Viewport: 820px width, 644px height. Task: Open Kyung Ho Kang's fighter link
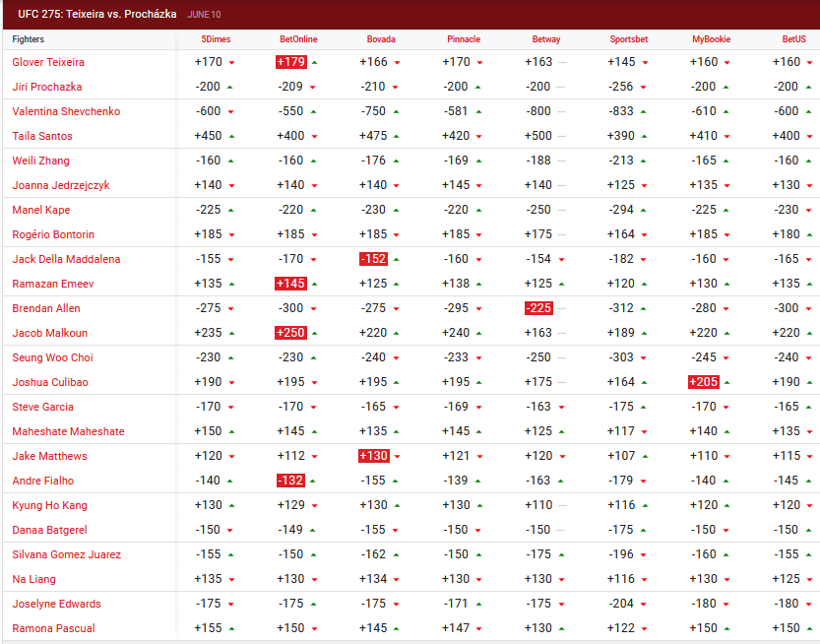(49, 505)
